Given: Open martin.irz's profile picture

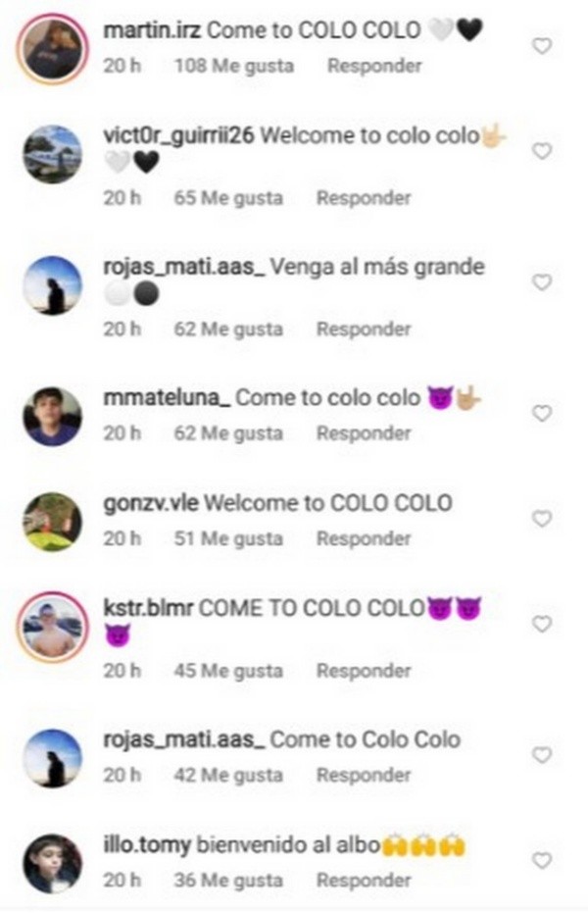Looking at the screenshot, I should (x=52, y=49).
